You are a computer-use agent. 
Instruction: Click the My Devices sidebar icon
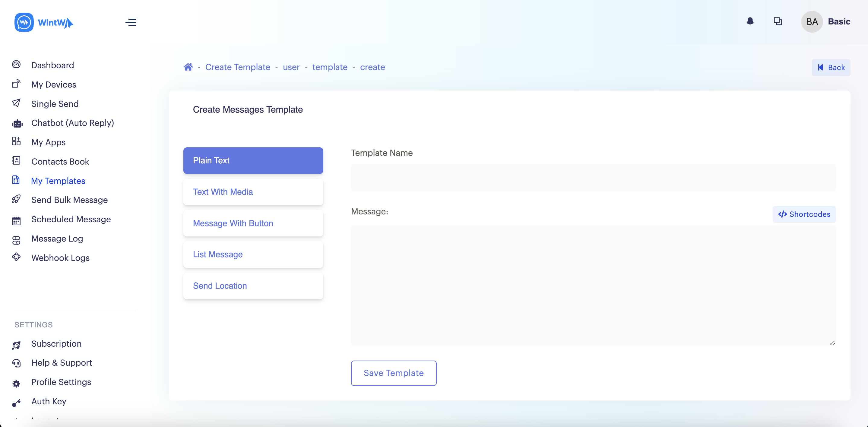point(16,84)
